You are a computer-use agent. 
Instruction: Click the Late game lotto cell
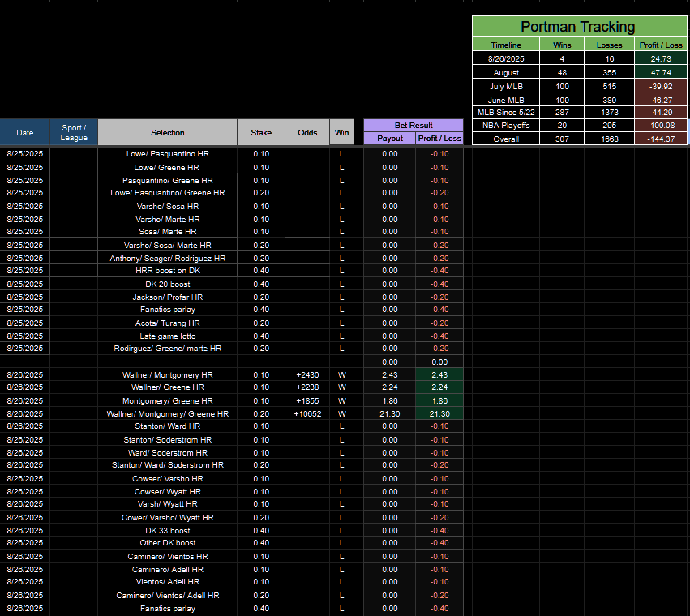click(x=168, y=336)
